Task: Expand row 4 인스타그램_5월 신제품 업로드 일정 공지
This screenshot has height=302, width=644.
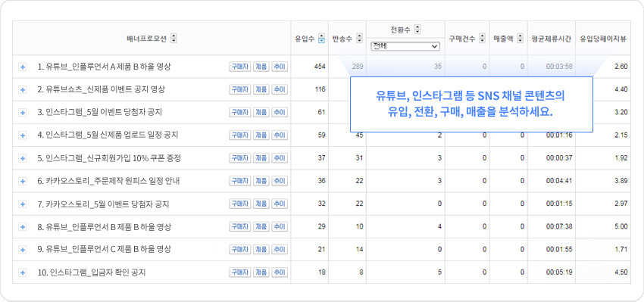Action: (23, 135)
